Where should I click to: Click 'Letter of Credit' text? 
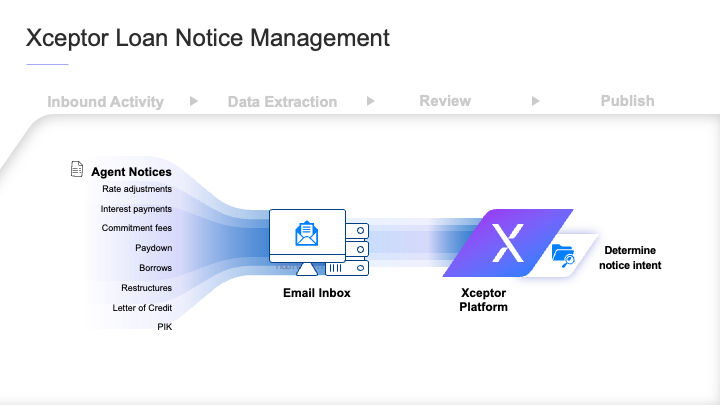point(142,308)
